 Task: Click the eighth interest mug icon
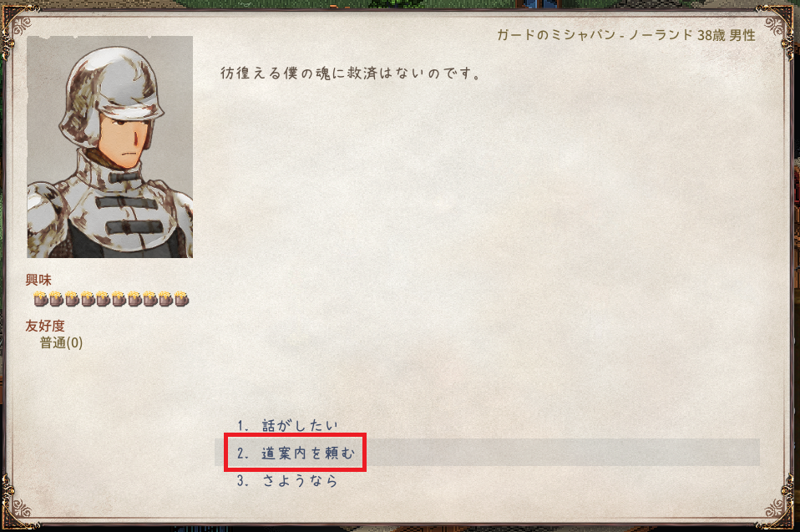150,299
